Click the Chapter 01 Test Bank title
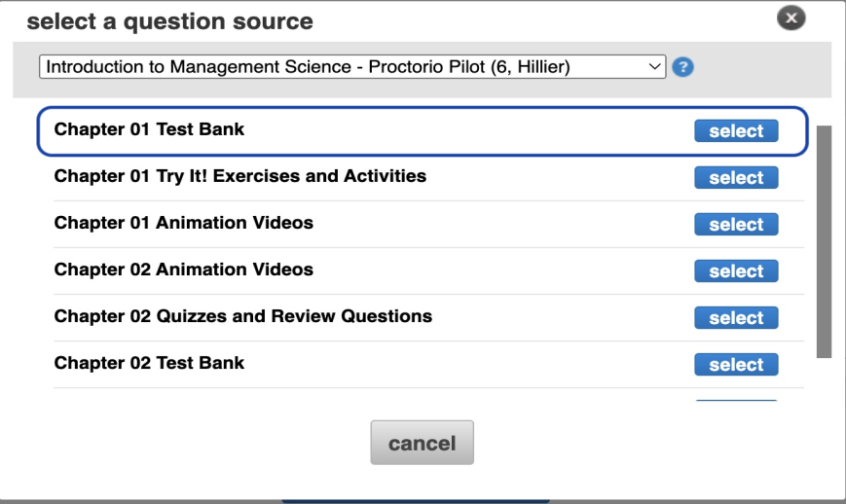This screenshot has height=504, width=846. click(149, 129)
